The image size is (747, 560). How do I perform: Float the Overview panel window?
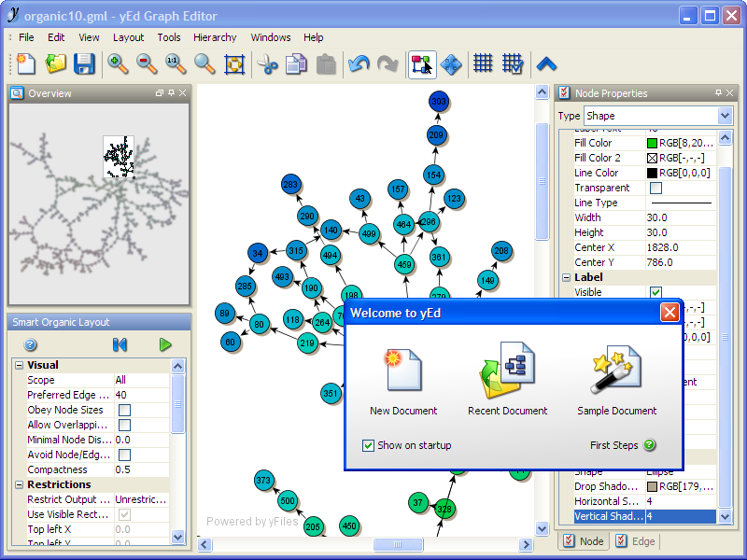pos(160,92)
